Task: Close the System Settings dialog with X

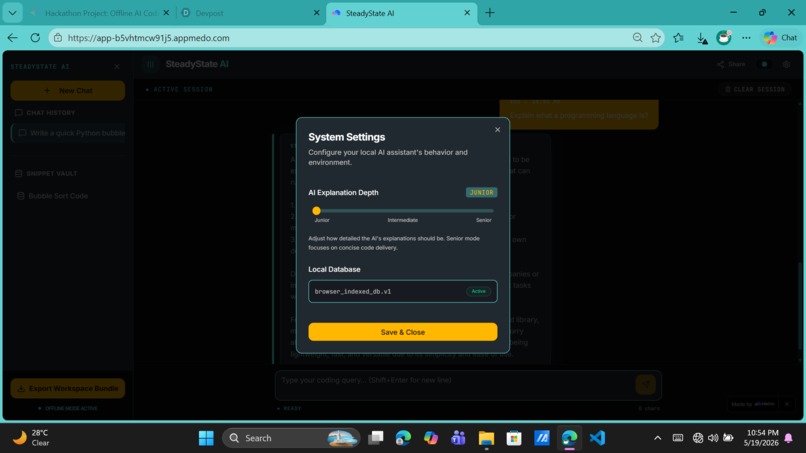Action: click(x=497, y=130)
